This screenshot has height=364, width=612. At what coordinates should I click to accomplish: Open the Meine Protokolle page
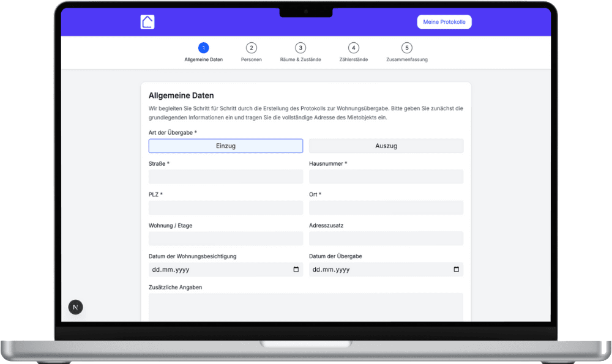(x=444, y=22)
